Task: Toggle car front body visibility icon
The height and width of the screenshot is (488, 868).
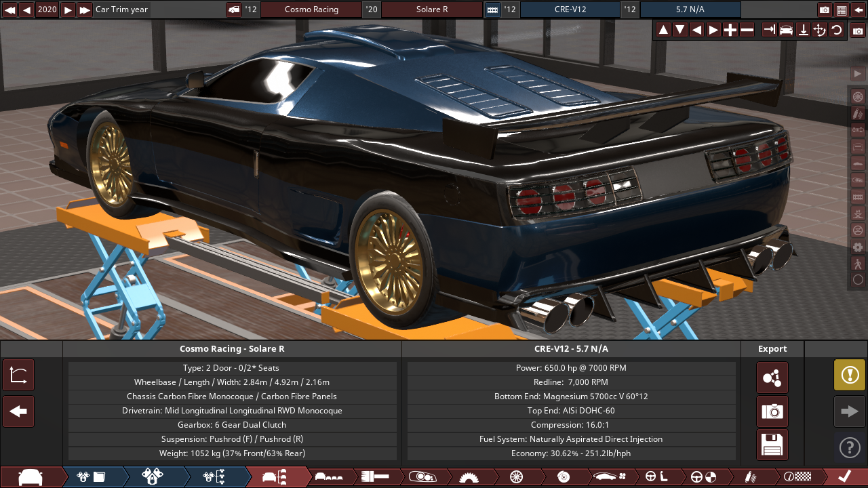Action: [858, 146]
